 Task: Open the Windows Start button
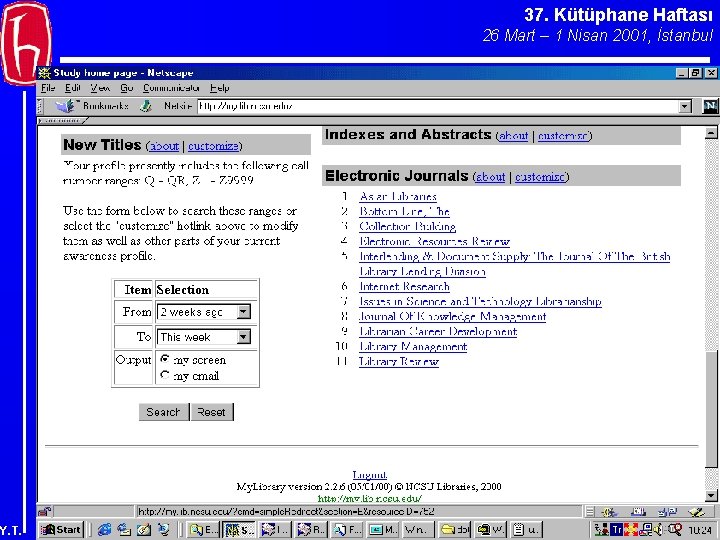point(62,529)
